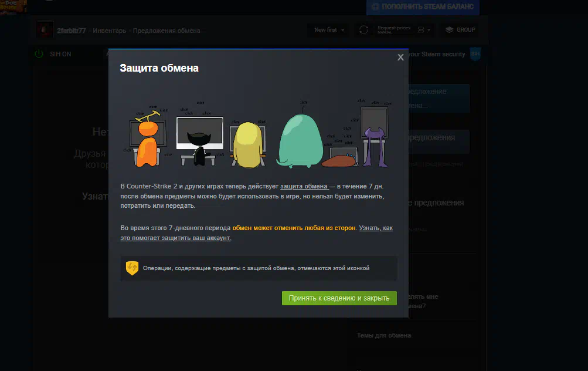The height and width of the screenshot is (371, 588).
Task: Click the Защита обмена dialog heading
Action: (x=159, y=68)
